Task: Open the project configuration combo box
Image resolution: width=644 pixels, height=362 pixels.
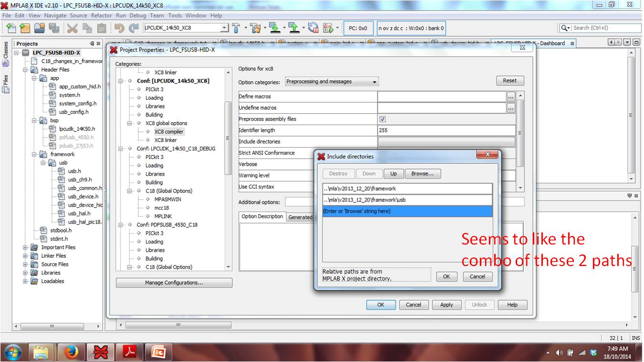Action: click(186, 28)
